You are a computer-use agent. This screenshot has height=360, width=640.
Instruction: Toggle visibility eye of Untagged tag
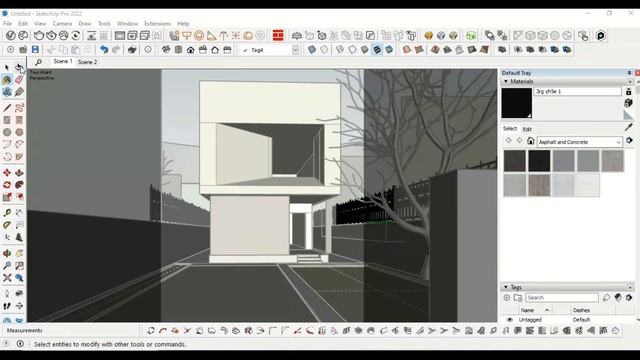point(509,320)
